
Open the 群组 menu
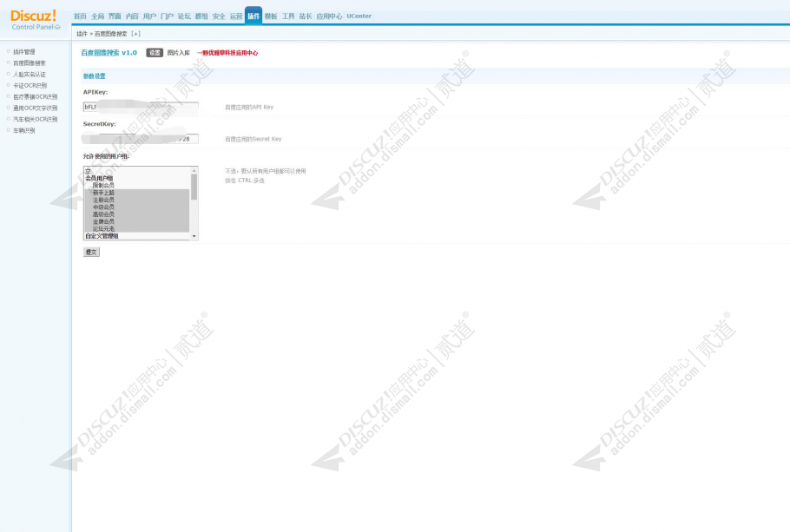[201, 16]
